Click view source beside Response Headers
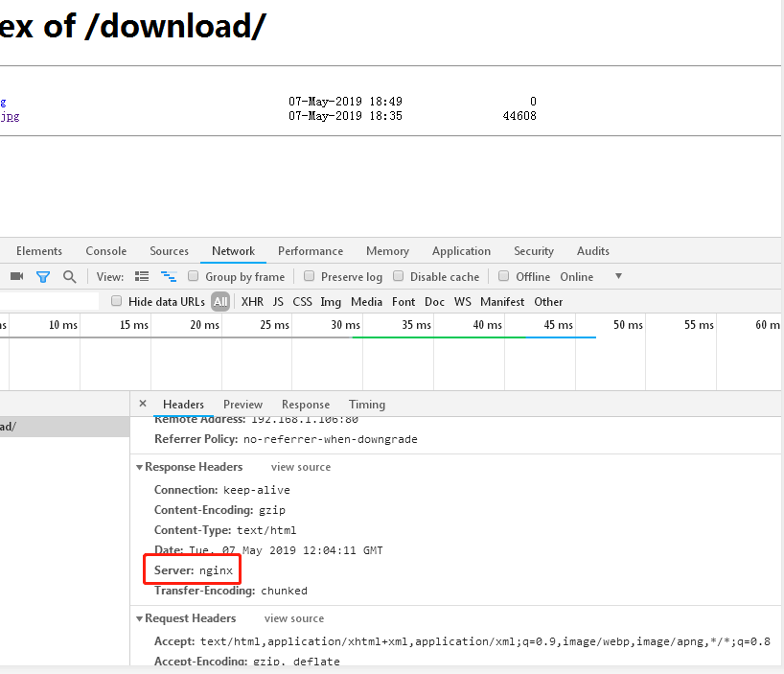Screen dimensions: 784x674 click(x=301, y=467)
